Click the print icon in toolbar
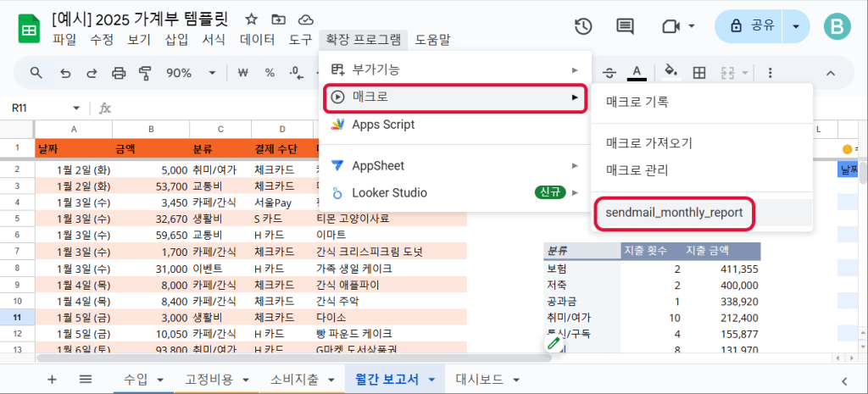Viewport: 868px width, 394px height. [x=119, y=73]
